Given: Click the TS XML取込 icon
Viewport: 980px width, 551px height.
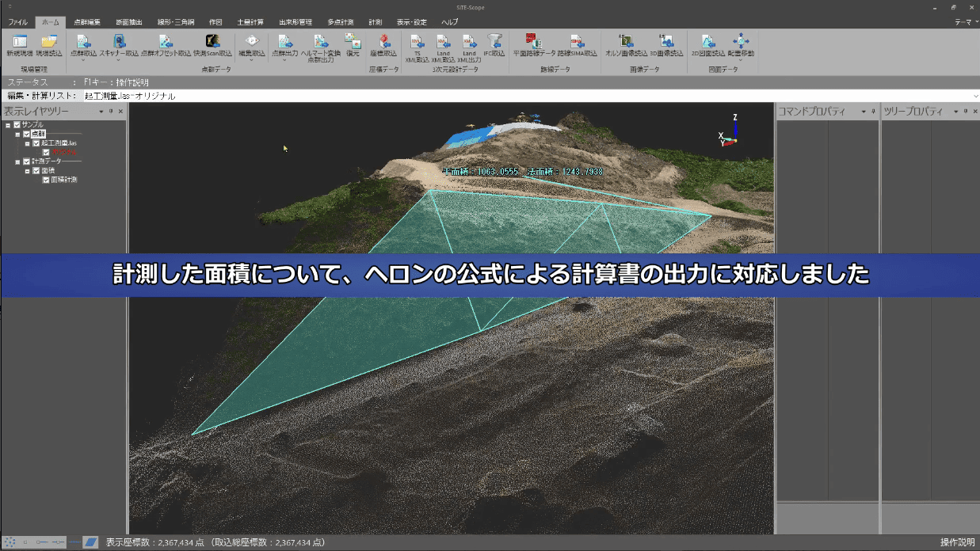Looking at the screenshot, I should tap(417, 41).
